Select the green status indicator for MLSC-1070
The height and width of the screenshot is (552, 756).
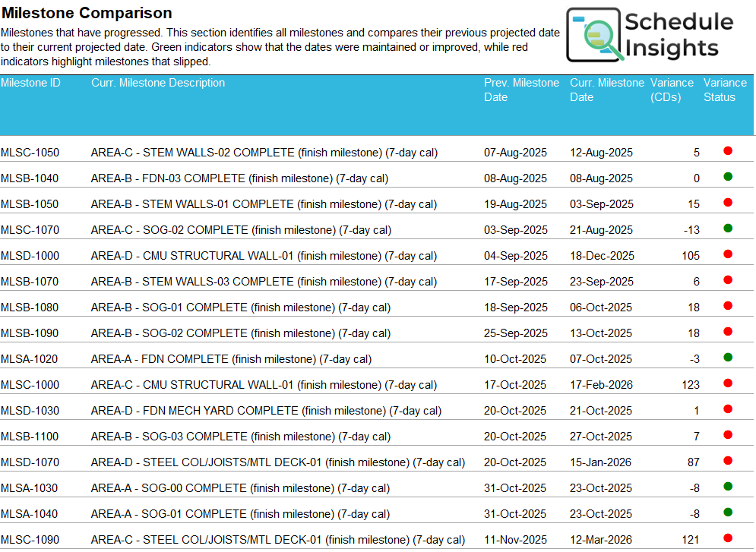coord(728,229)
